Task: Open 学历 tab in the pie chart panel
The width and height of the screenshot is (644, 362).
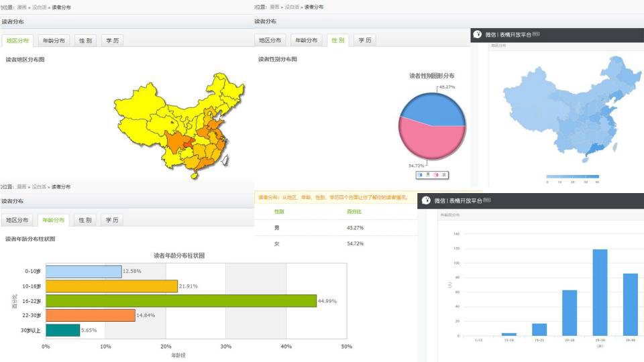Action: pyautogui.click(x=365, y=40)
